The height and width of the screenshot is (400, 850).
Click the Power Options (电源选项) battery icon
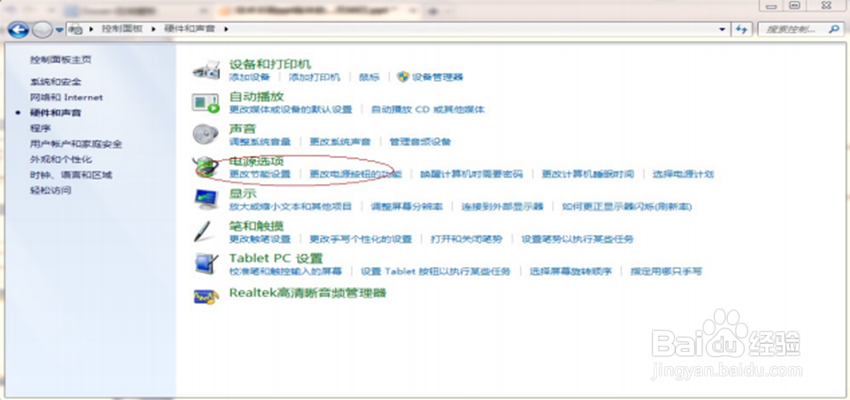207,167
